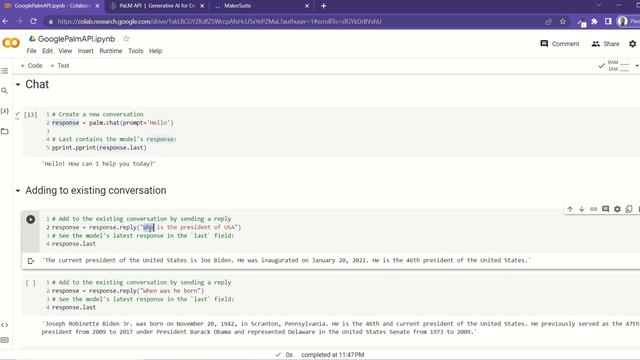Run the 'When was he born' cell
The image size is (640, 360).
(x=30, y=283)
